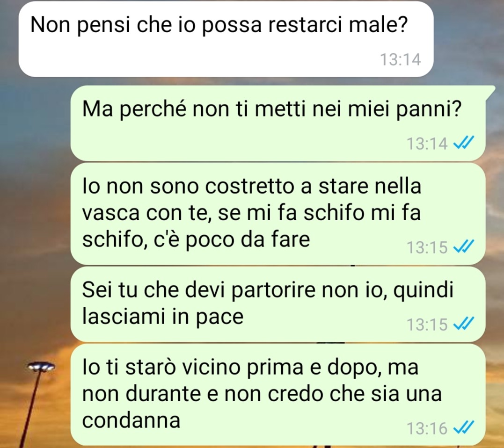
Task: Click the tail of the first green bubble
Action: [490, 92]
